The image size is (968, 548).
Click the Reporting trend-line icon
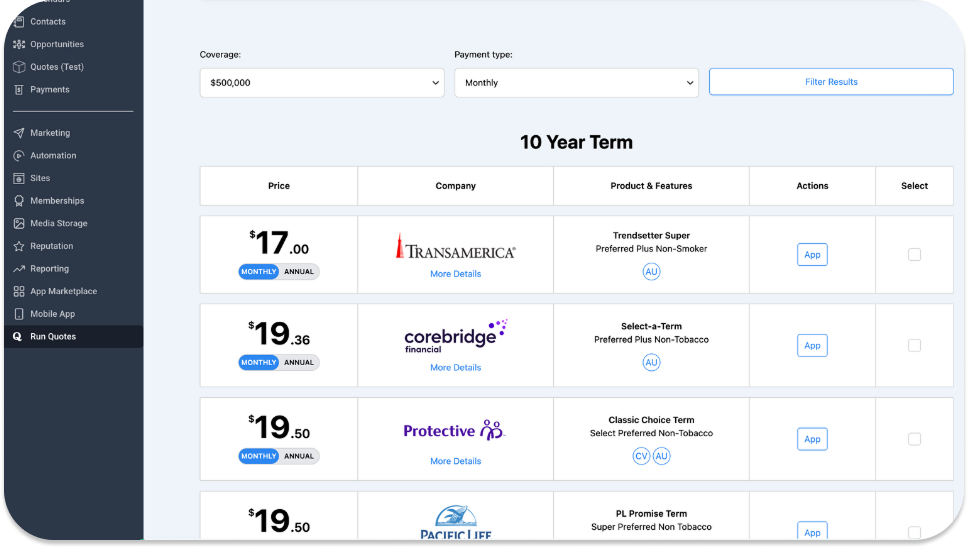(x=19, y=268)
